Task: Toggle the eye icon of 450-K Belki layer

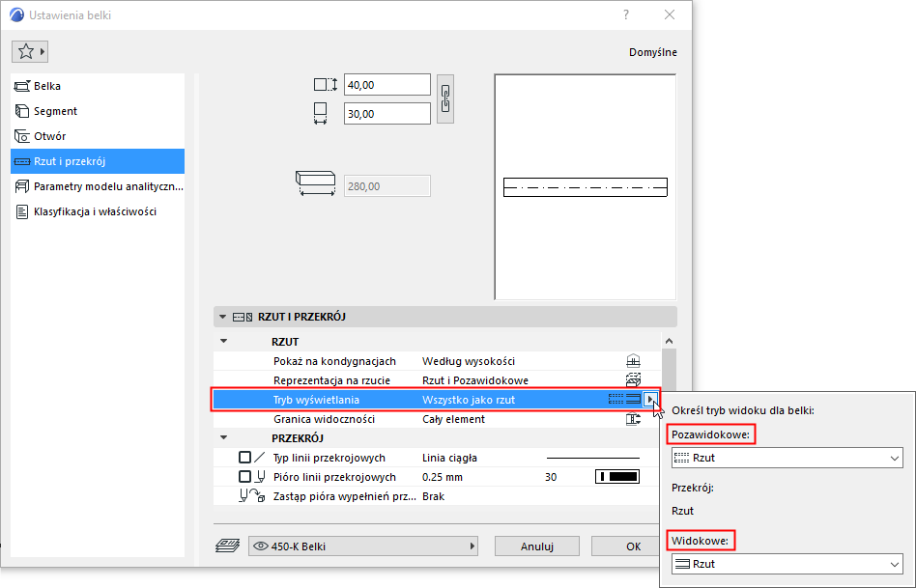Action: click(x=261, y=546)
